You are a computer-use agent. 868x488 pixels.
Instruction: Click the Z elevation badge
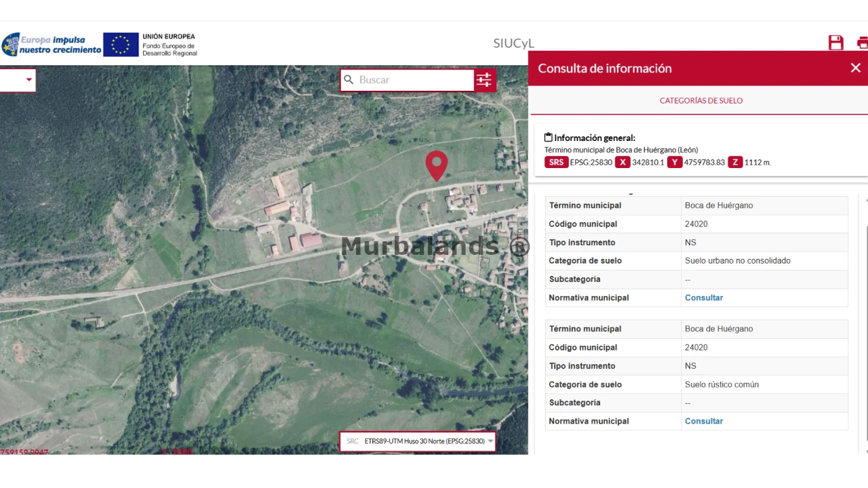click(x=735, y=162)
